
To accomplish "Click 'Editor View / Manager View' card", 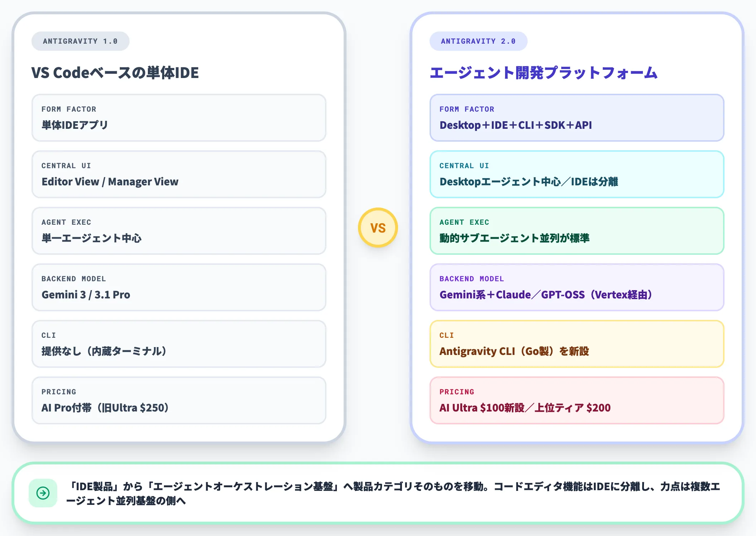I will click(179, 174).
